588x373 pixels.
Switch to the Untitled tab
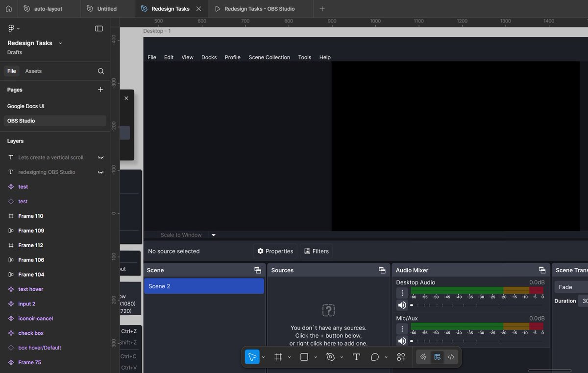[107, 9]
